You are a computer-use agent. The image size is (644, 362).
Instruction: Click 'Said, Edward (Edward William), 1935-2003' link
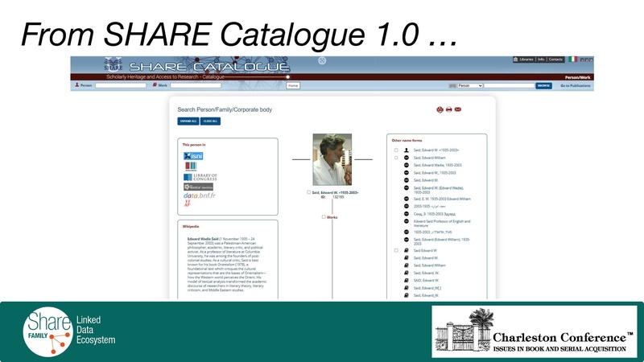tap(441, 241)
